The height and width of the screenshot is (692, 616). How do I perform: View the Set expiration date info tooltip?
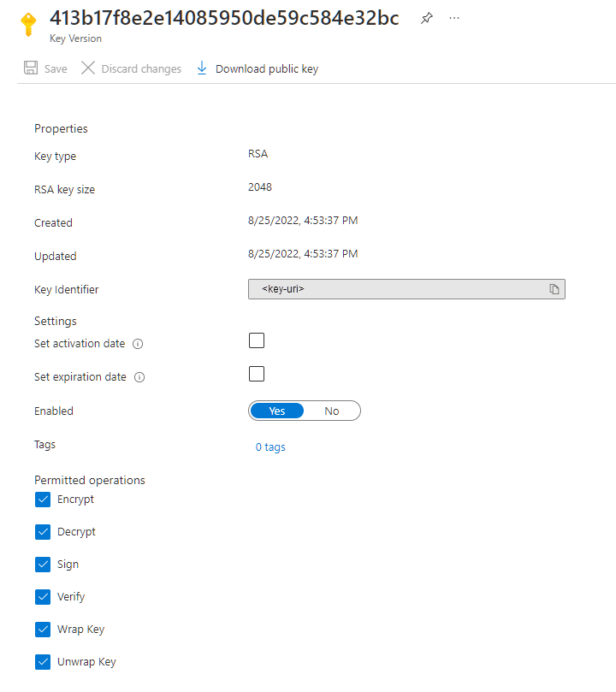click(x=140, y=376)
